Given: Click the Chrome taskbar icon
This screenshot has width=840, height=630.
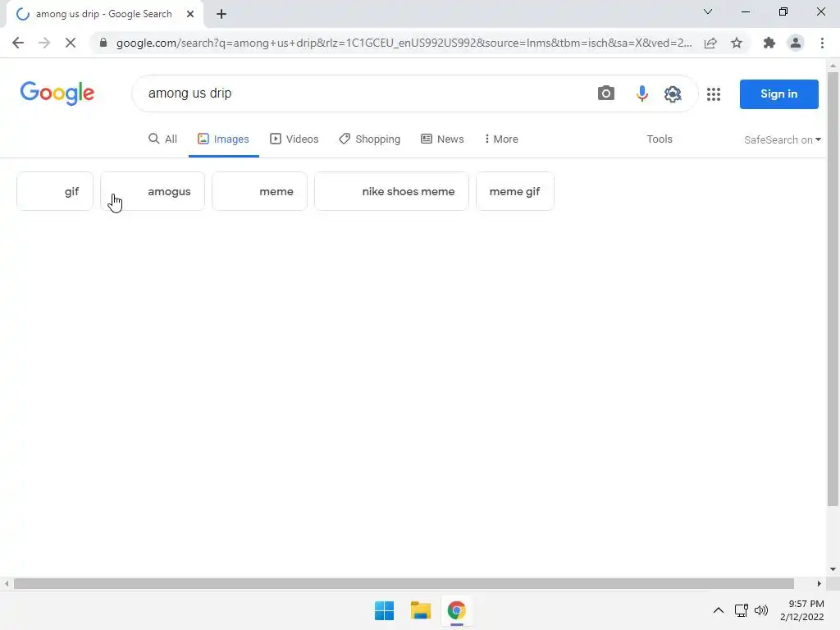Looking at the screenshot, I should click(456, 610).
